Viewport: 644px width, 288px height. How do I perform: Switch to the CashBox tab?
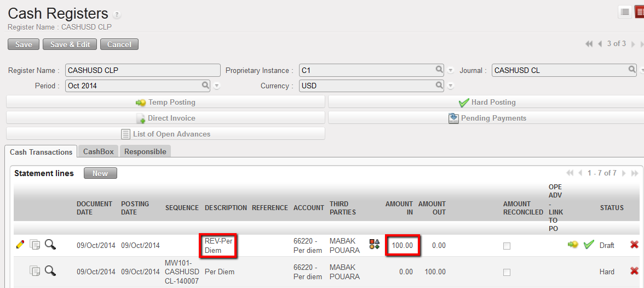(99, 151)
